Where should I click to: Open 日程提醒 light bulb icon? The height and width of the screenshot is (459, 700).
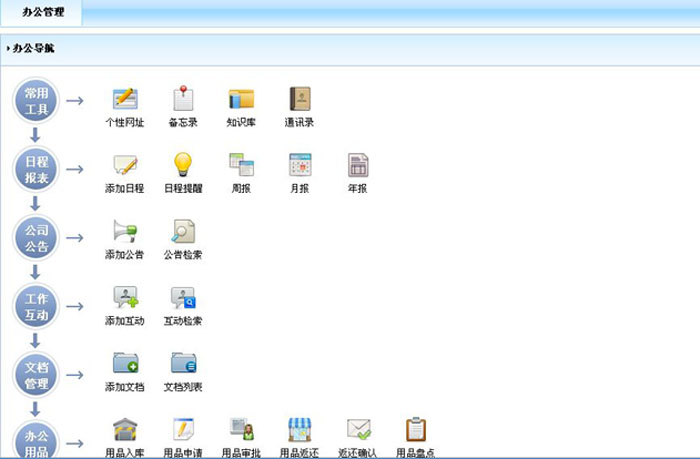pyautogui.click(x=183, y=166)
